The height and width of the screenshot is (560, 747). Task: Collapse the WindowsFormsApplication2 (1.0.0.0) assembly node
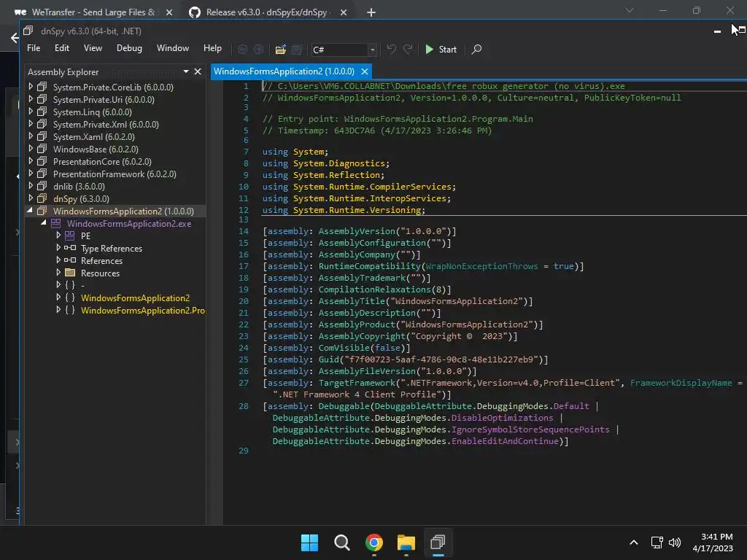tap(30, 210)
